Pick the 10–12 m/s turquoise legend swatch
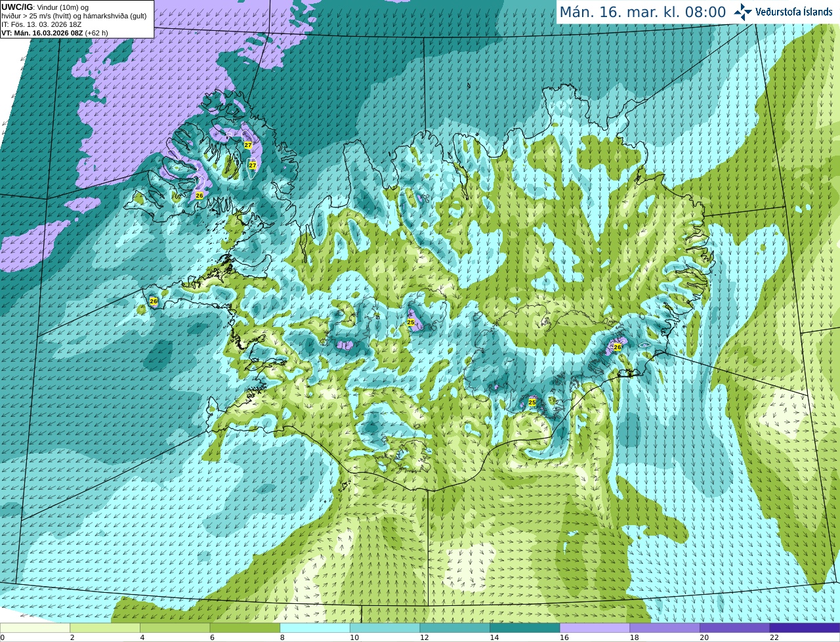This screenshot has width=840, height=642. (385, 628)
